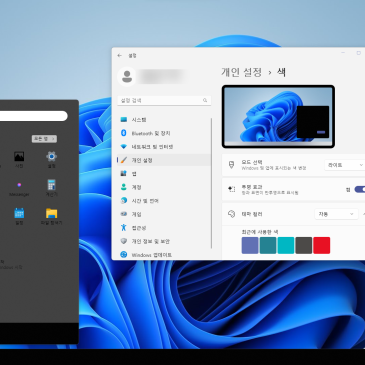Toggle the 투명 효과 transparency switch

pyautogui.click(x=359, y=189)
